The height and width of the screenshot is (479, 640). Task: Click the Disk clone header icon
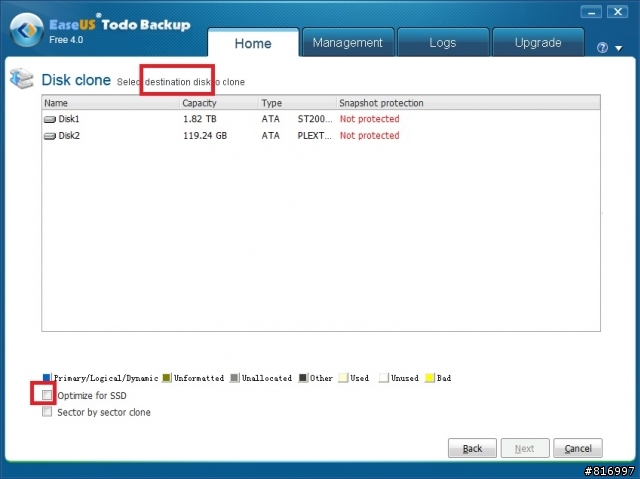coord(22,78)
